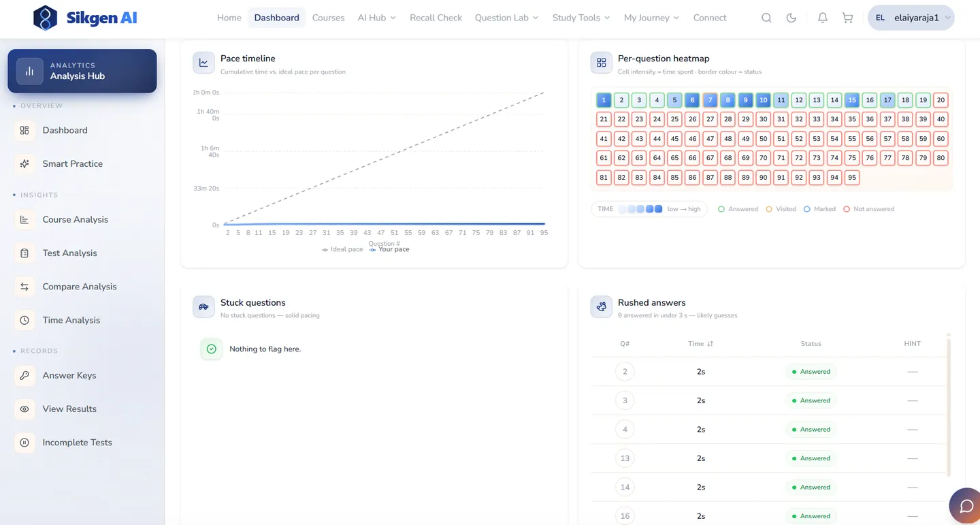Click Answered status for question 3

[811, 400]
